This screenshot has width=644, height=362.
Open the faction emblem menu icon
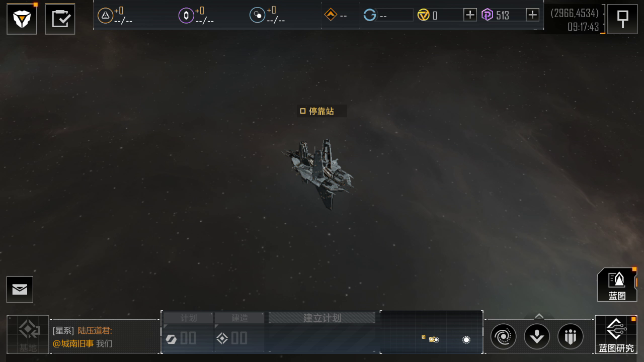(22, 19)
